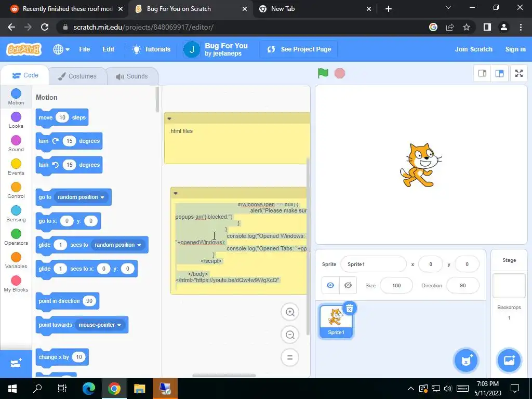Select the Events block category
The image size is (532, 399).
pyautogui.click(x=16, y=167)
